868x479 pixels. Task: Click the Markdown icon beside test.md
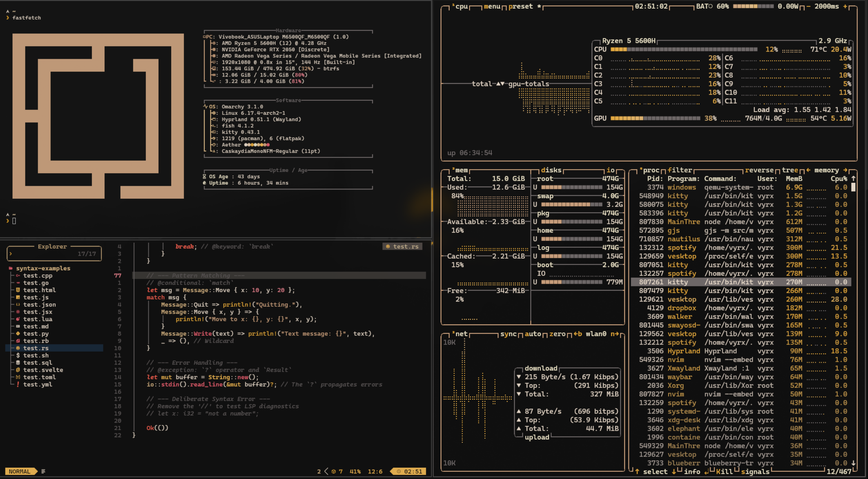[x=18, y=326]
